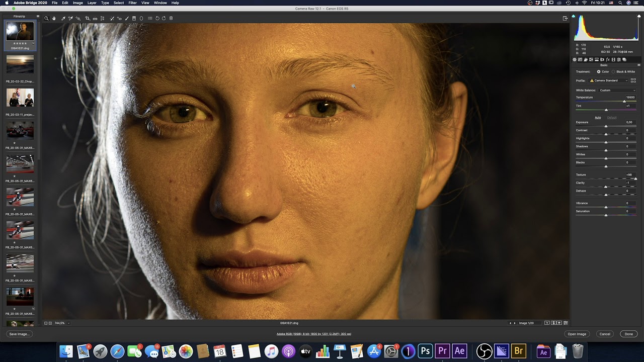Select the Red Eye Removal tool
This screenshot has height=362, width=644.
coord(119,18)
